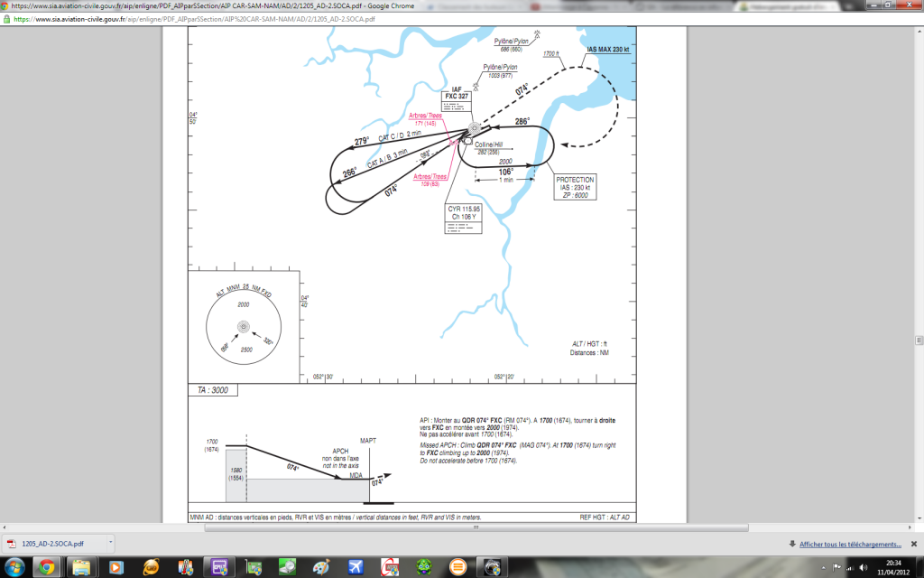Launch Windows Media Player from taskbar
The width and height of the screenshot is (924, 578).
(115, 566)
